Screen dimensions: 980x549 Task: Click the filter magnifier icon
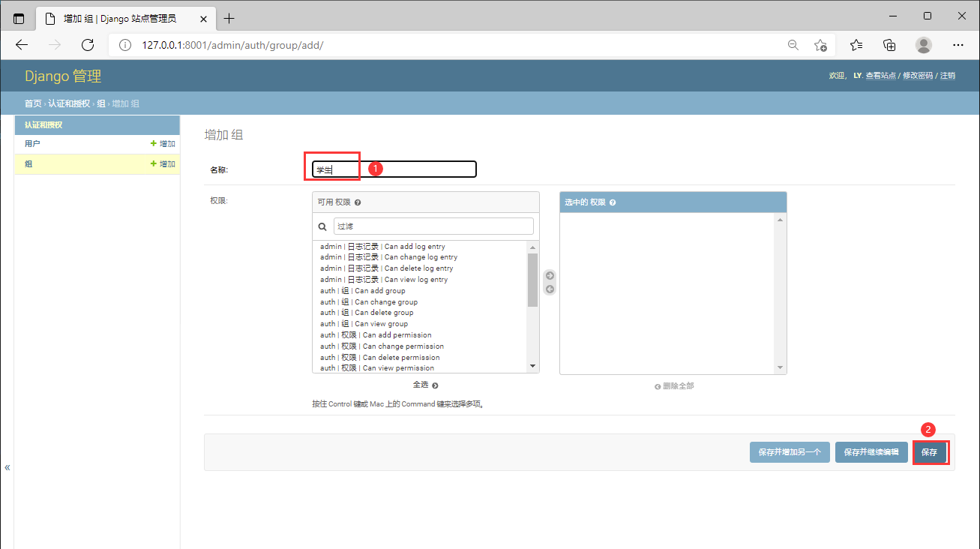[322, 226]
